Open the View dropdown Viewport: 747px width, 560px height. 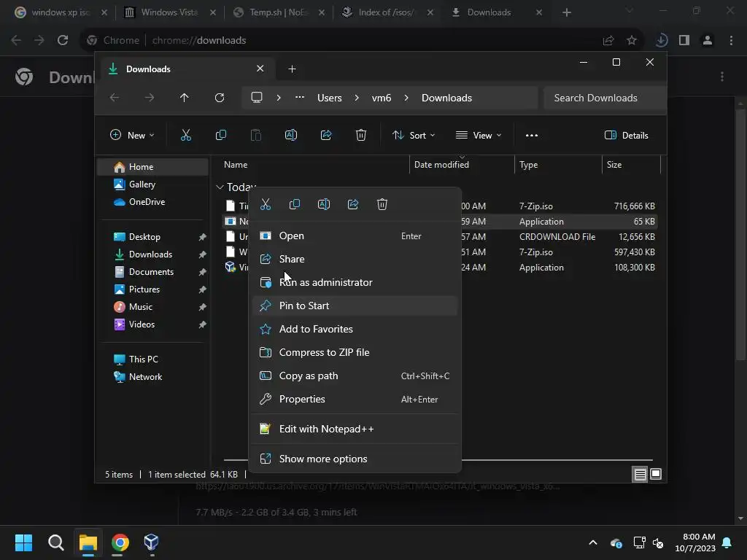point(479,135)
